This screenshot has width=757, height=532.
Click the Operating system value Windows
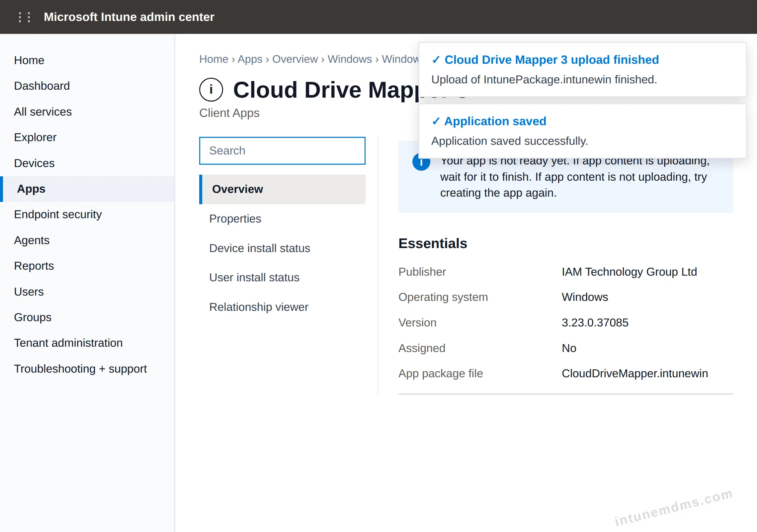point(585,297)
